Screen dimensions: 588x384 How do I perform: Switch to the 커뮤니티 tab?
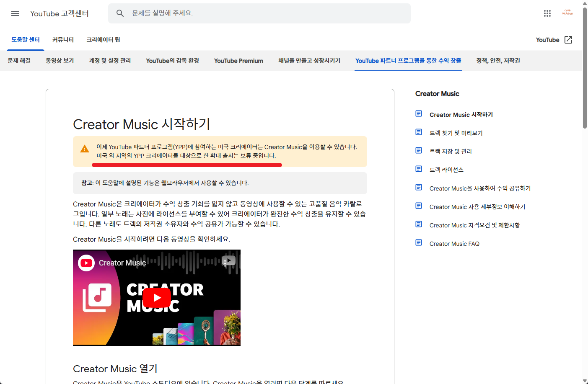63,40
